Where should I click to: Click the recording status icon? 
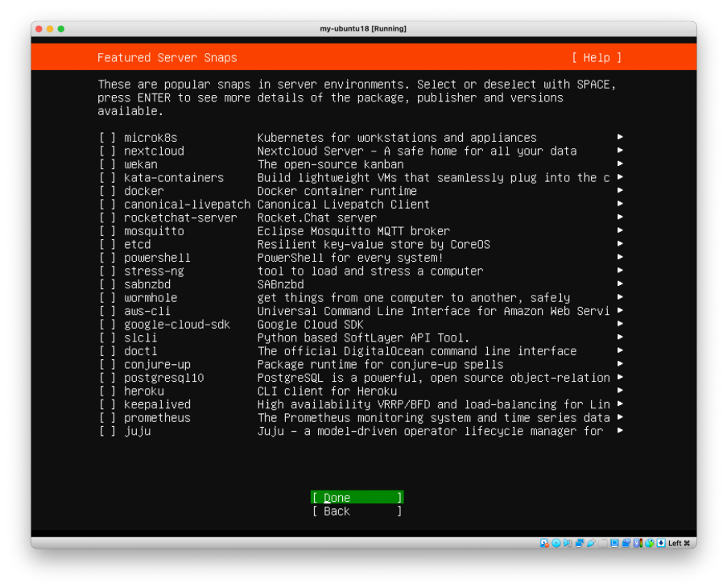coord(626,543)
